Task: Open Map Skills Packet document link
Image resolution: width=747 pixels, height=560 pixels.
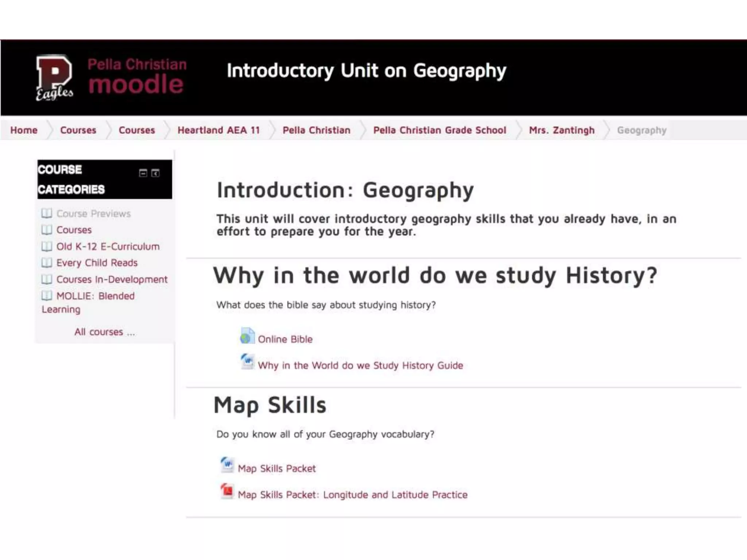Action: [276, 468]
